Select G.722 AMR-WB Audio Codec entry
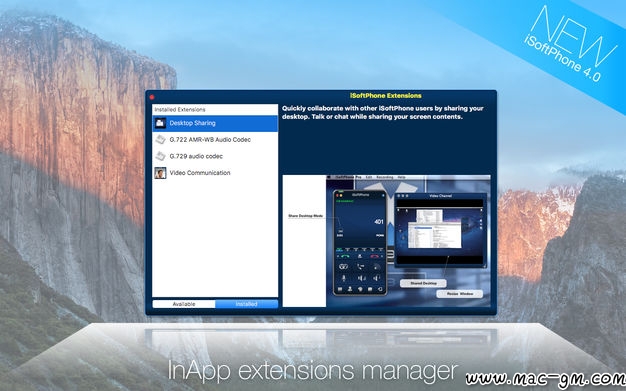Image resolution: width=626 pixels, height=391 pixels. click(215, 139)
